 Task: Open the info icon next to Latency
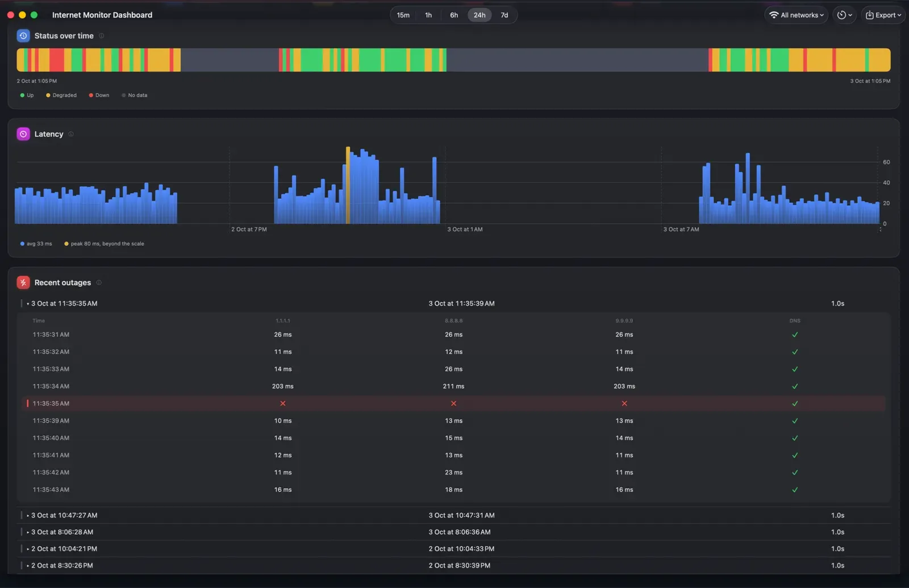tap(71, 134)
